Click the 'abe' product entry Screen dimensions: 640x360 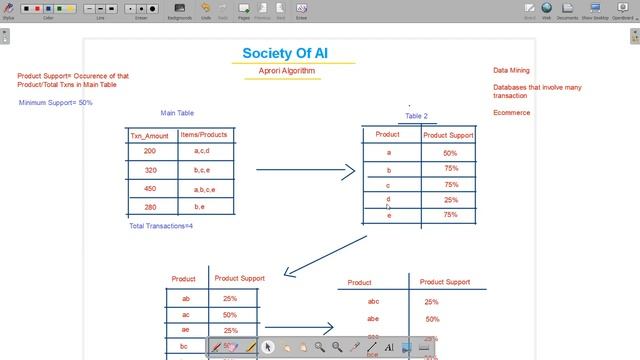(373, 319)
